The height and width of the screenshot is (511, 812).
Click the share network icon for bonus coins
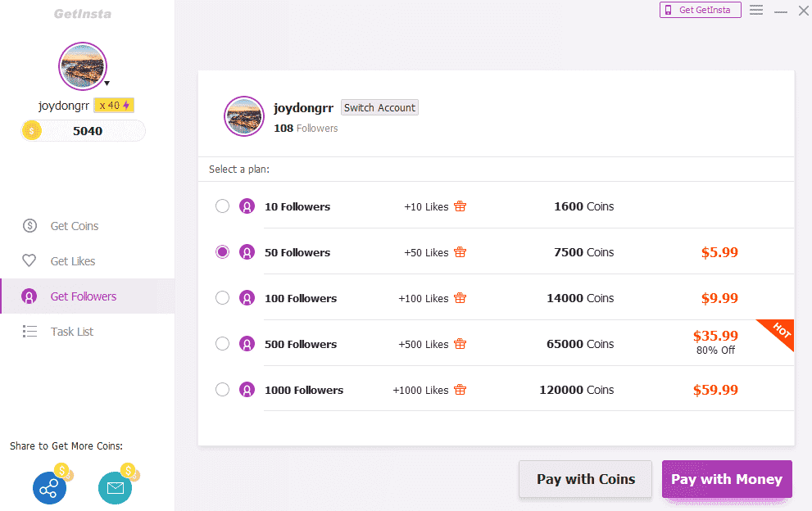[49, 487]
